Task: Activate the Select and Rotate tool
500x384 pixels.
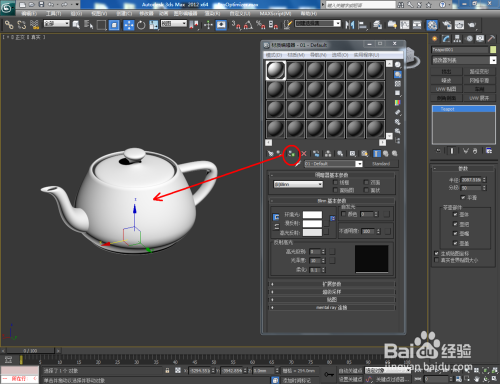Action: [x=141, y=25]
